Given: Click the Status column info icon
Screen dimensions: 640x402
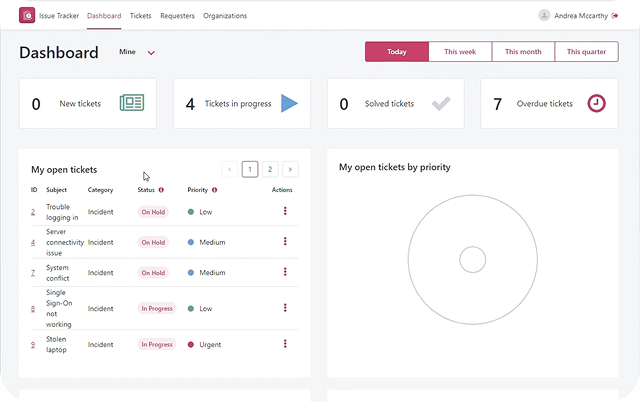Looking at the screenshot, I should tap(161, 189).
